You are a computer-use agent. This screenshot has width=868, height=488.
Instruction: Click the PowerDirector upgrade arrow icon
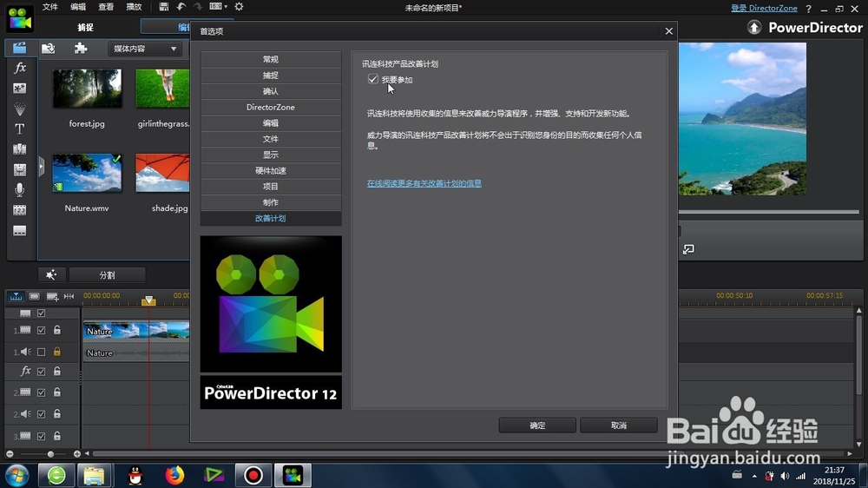754,27
